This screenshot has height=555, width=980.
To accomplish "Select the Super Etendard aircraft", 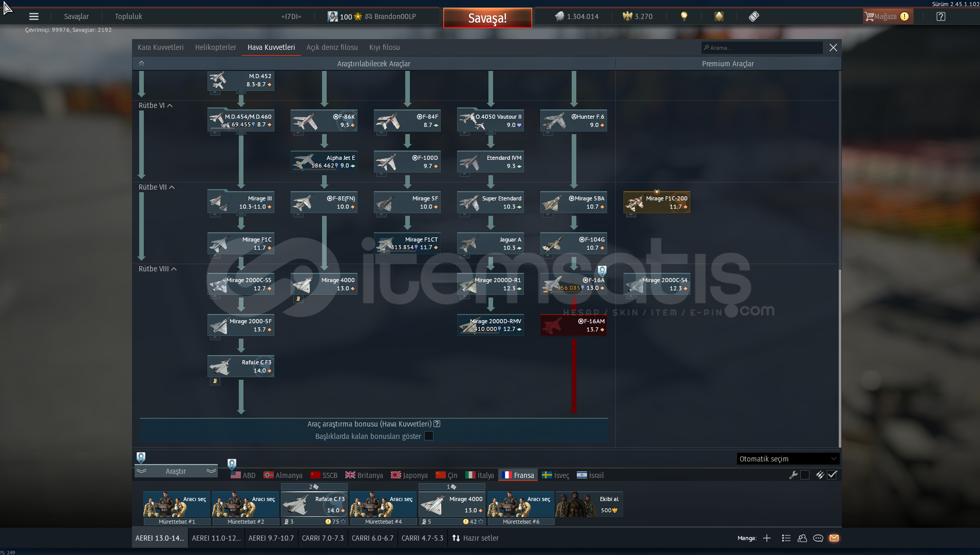I will [x=491, y=202].
